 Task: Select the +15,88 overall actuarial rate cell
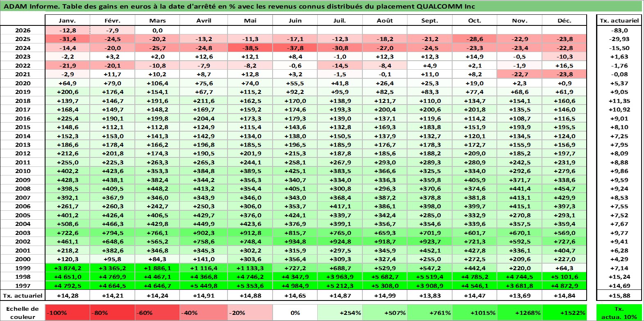619,295
